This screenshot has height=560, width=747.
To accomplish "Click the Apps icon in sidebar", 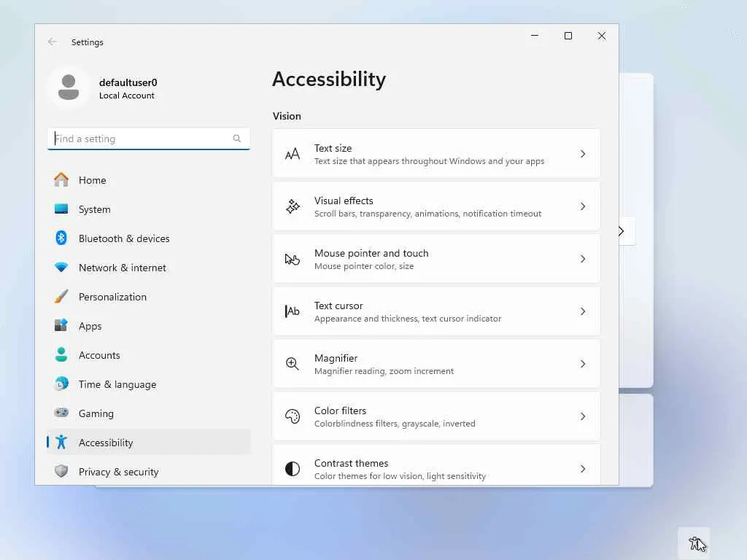I will [x=61, y=325].
